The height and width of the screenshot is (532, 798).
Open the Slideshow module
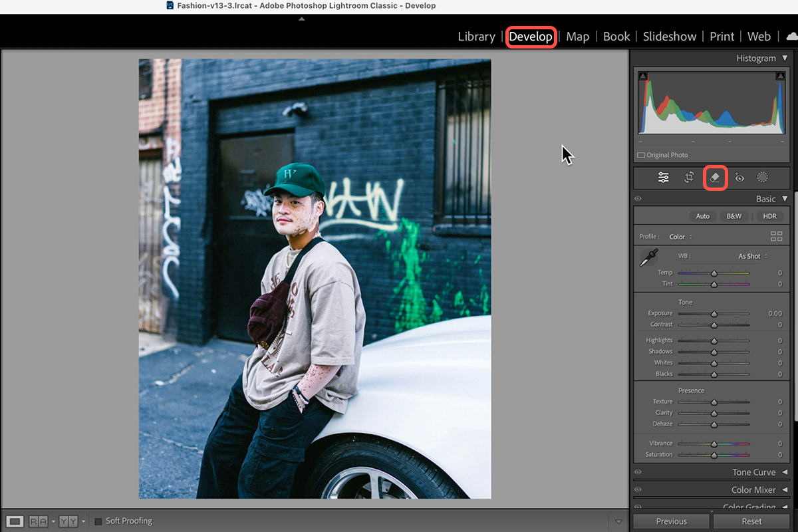(670, 37)
